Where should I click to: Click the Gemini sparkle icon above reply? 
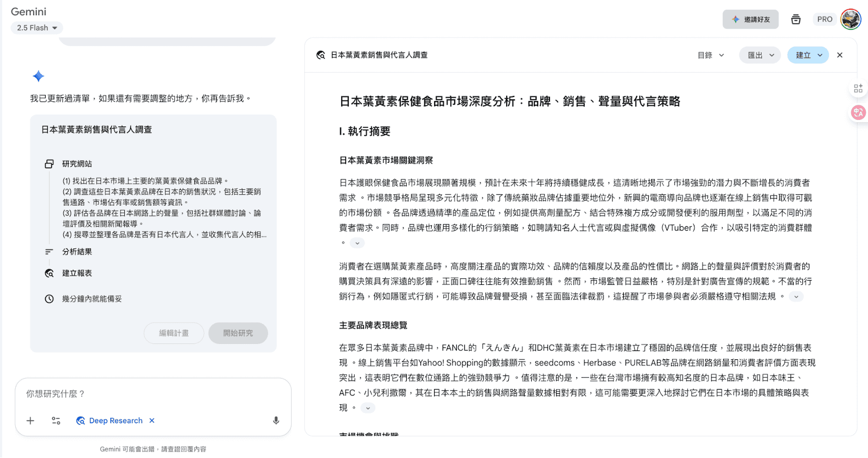point(39,76)
